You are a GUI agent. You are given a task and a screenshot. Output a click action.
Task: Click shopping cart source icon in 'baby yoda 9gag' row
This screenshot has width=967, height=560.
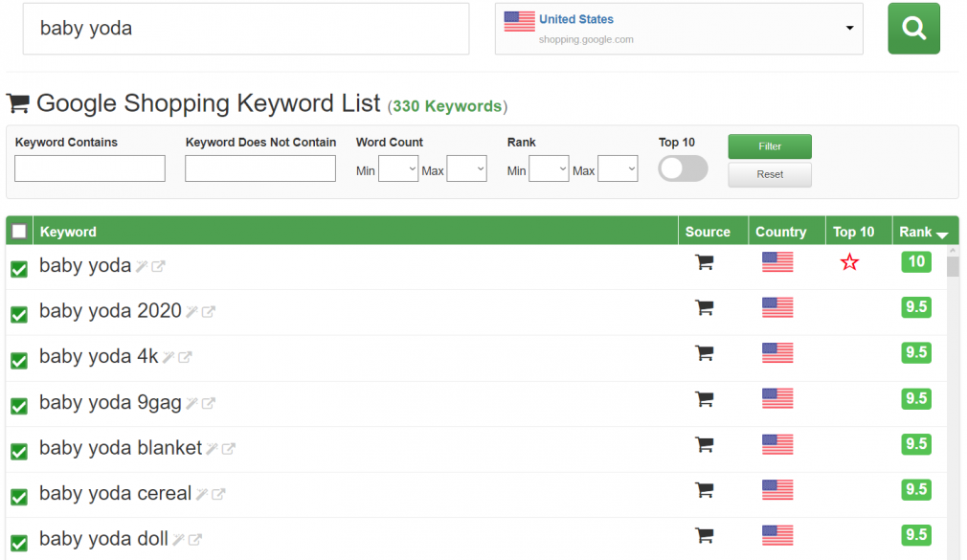coord(705,398)
